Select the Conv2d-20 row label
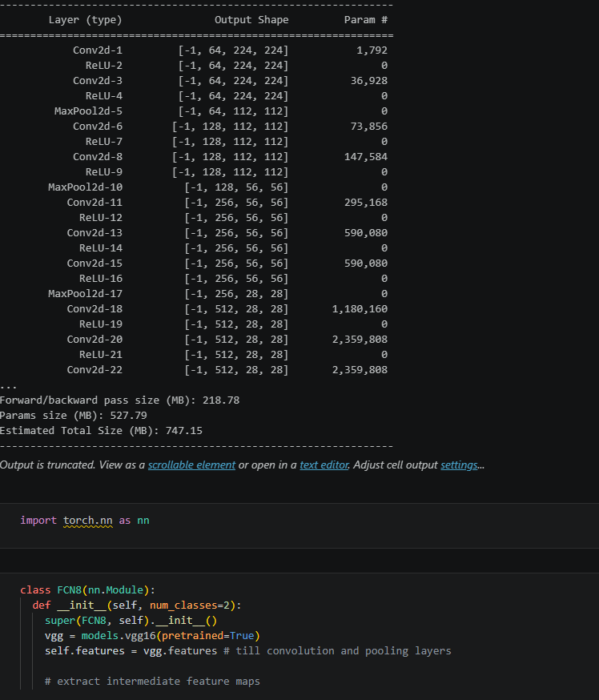 [x=94, y=339]
